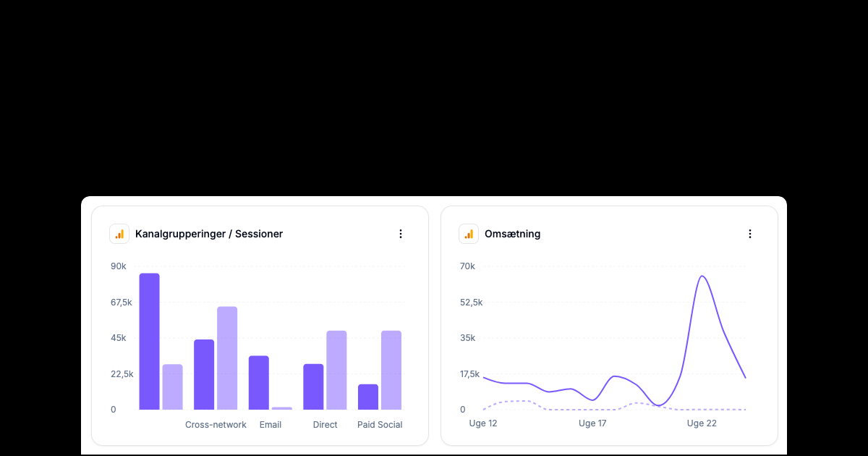The height and width of the screenshot is (456, 868).
Task: Click the peak of the Omsætning line
Action: point(702,276)
